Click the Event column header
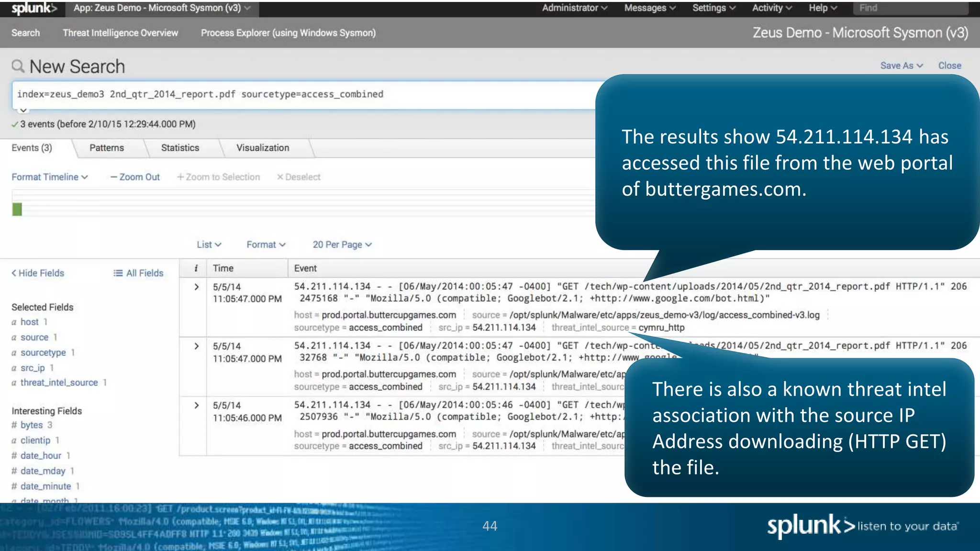Viewport: 980px width, 551px height. click(305, 268)
